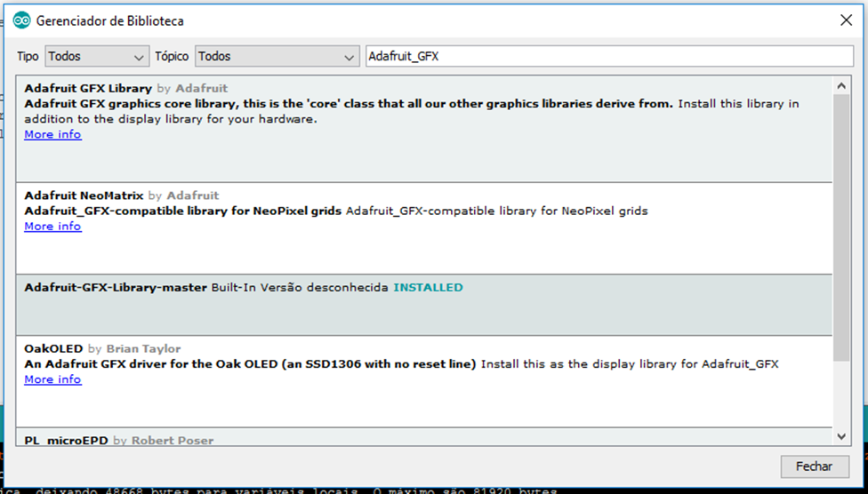Viewport: 868px width, 494px height.
Task: Click the 'by Brian Taylor' author text
Action: [x=134, y=349]
